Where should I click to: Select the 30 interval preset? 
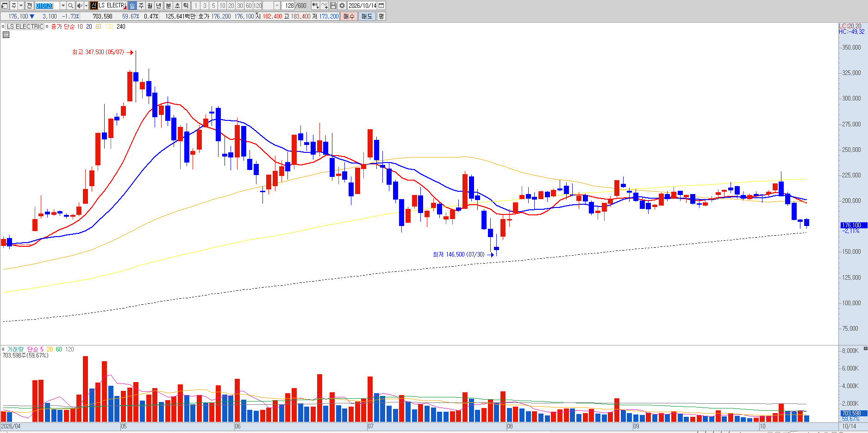point(240,6)
